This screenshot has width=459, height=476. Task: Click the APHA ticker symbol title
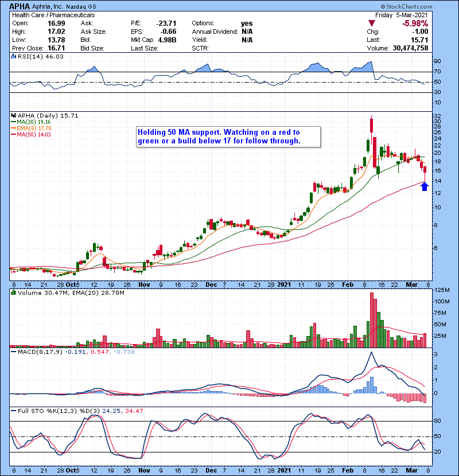tap(20, 6)
